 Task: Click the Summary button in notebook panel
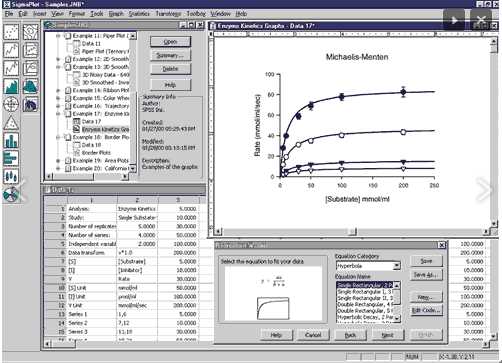170,55
